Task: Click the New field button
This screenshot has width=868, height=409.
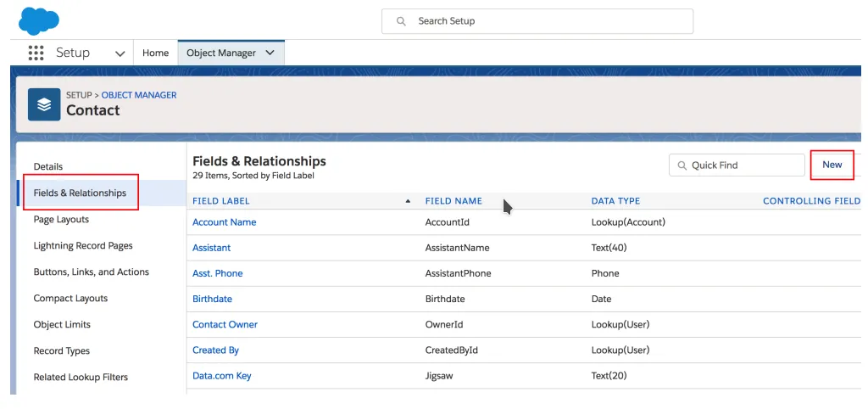Action: click(832, 165)
